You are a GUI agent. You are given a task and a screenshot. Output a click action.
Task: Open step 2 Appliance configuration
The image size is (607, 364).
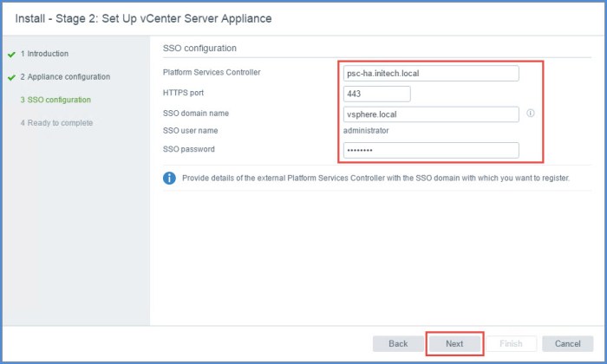(x=65, y=77)
